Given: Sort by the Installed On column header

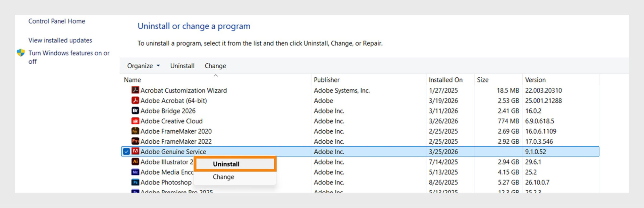Looking at the screenshot, I should [x=445, y=80].
